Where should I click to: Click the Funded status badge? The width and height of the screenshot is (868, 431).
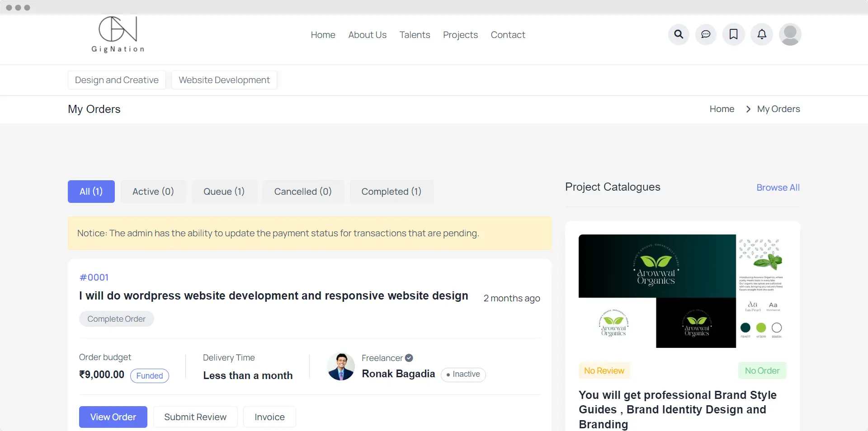point(150,376)
